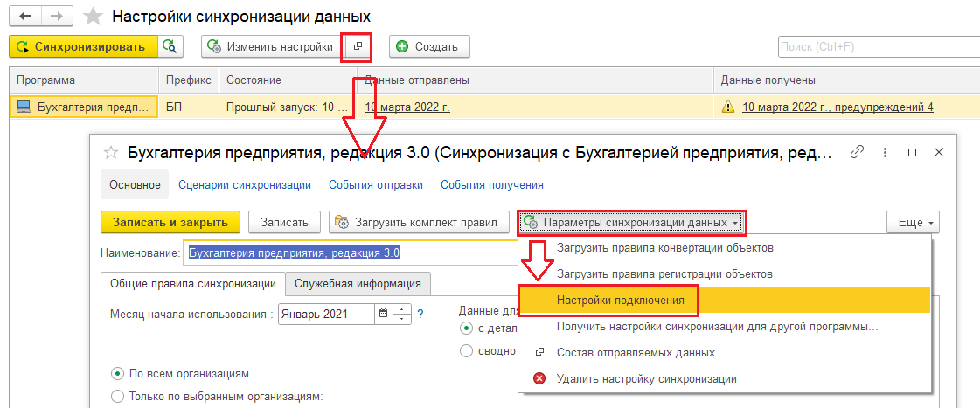Select Настройки подключения menu item
The height and width of the screenshot is (408, 980).
[725, 300]
